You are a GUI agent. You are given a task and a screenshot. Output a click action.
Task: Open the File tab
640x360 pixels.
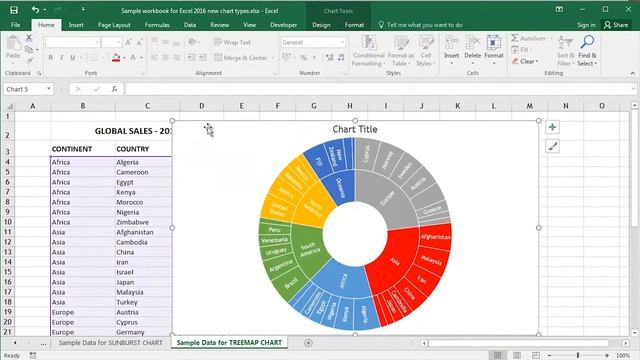[16, 25]
